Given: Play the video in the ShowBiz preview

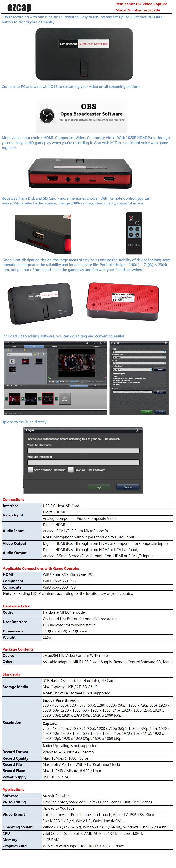Looking at the screenshot, I should 50,381.
